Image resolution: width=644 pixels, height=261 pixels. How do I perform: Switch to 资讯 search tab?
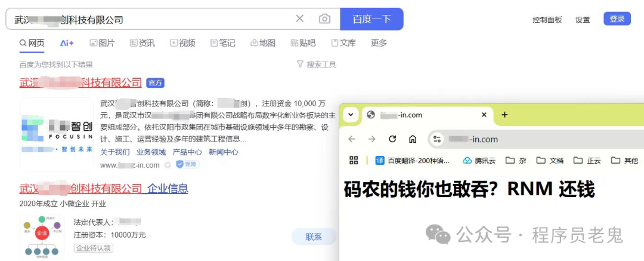point(143,43)
